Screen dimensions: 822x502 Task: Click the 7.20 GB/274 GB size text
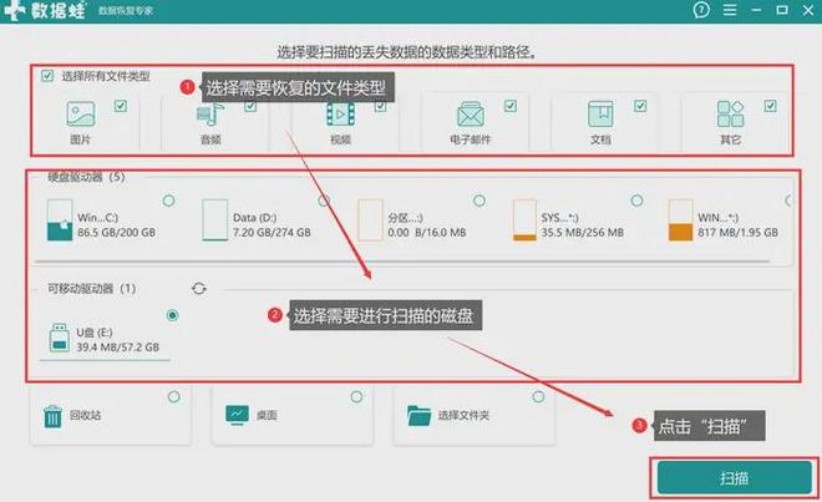click(272, 232)
